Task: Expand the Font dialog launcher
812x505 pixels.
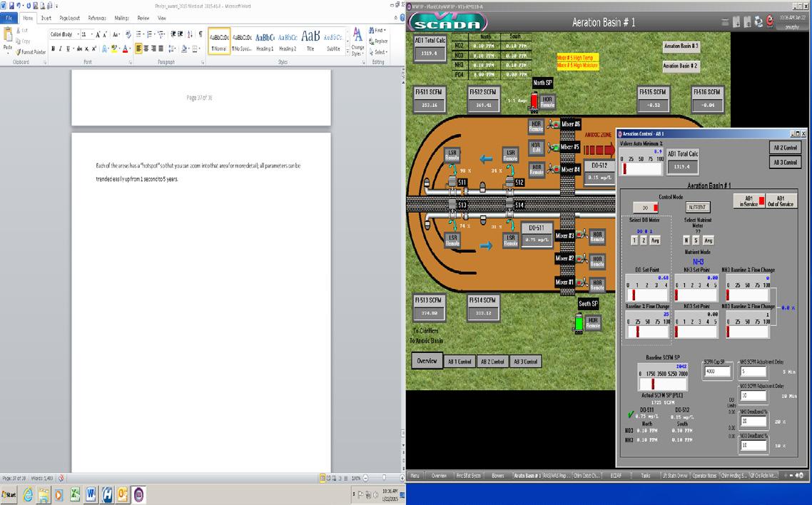Action: [131, 62]
